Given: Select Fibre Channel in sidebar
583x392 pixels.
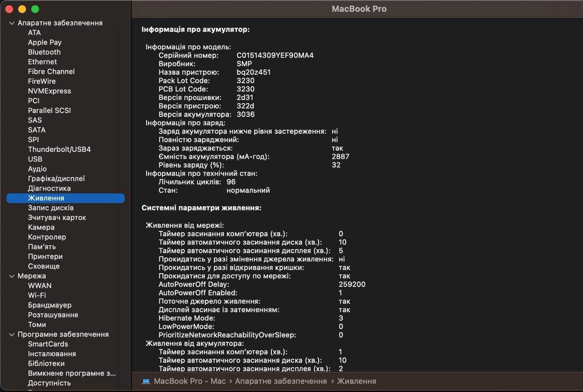Looking at the screenshot, I should click(51, 71).
